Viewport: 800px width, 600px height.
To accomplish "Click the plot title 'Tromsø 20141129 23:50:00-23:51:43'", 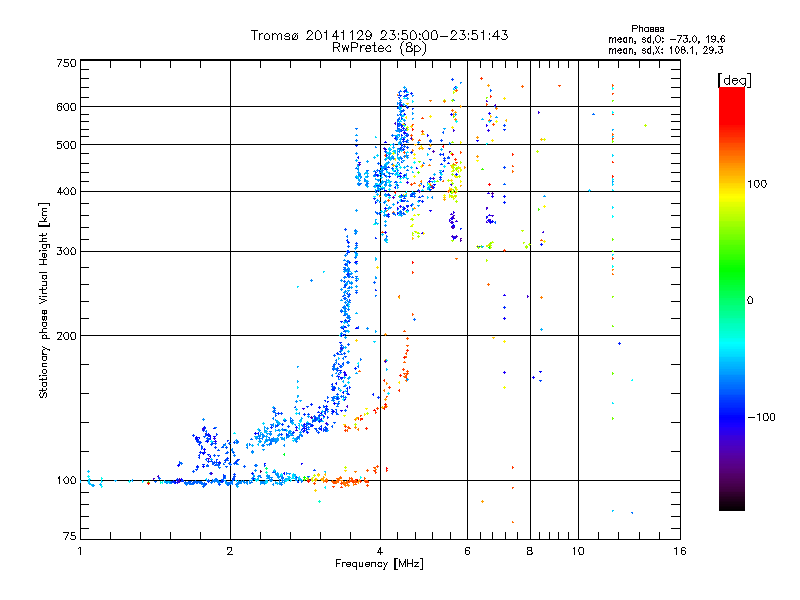I will [380, 35].
